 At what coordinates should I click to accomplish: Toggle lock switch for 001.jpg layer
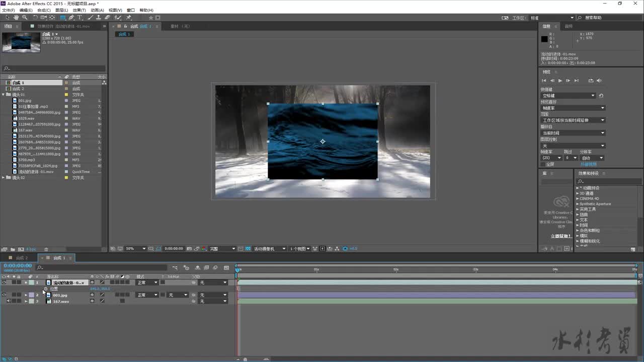tap(19, 295)
